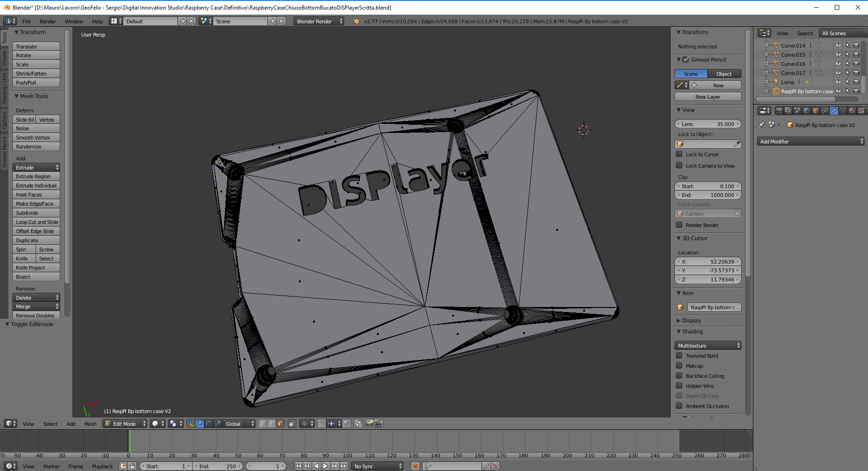Pin the properties context (pushpin icon)
Image resolution: width=868 pixels, height=471 pixels.
[x=761, y=125]
